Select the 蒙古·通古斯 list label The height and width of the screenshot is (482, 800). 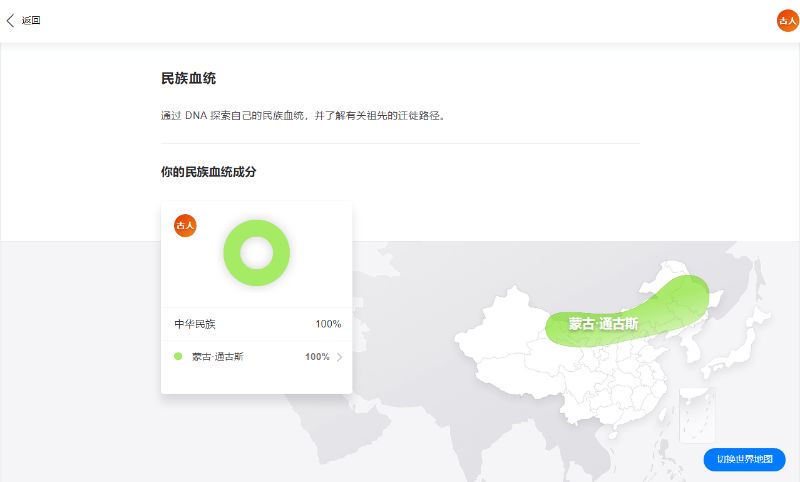tap(218, 357)
